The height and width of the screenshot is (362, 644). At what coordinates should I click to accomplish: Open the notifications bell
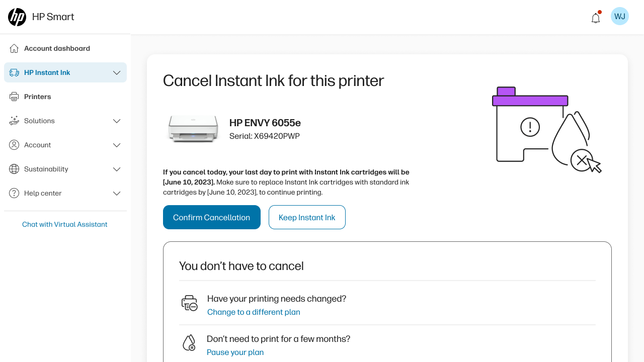click(596, 18)
